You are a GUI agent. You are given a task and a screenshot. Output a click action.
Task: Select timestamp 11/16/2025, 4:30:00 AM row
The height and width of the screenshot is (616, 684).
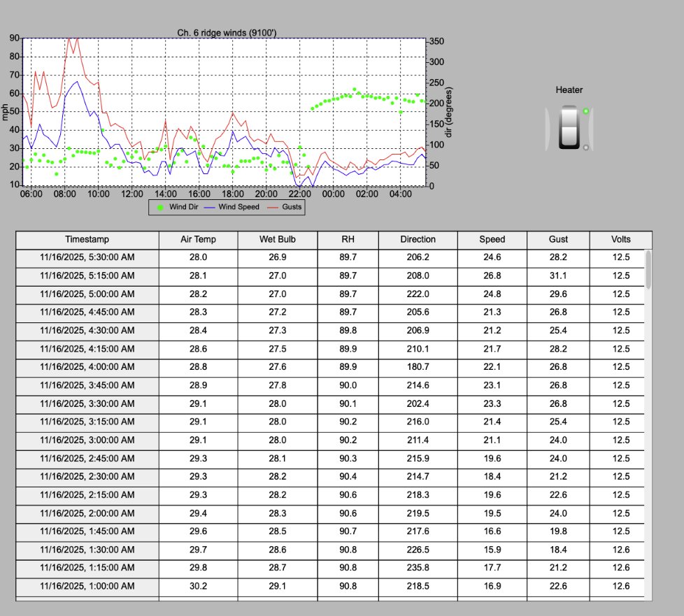[x=330, y=331]
